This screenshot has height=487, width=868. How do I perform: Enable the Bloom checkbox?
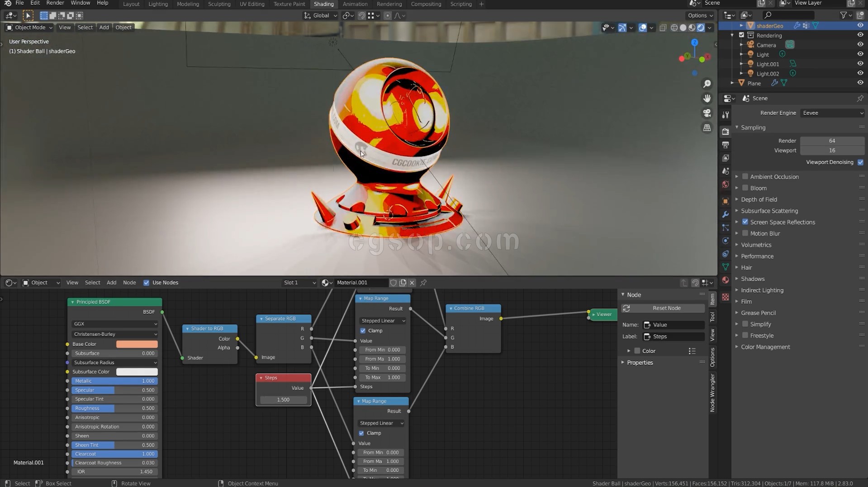(x=745, y=188)
